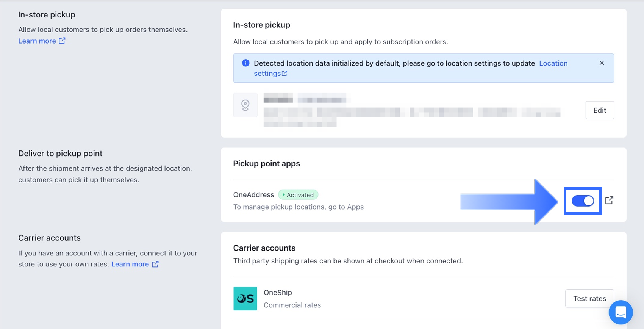
Task: Click the blue info icon in banner
Action: [245, 63]
